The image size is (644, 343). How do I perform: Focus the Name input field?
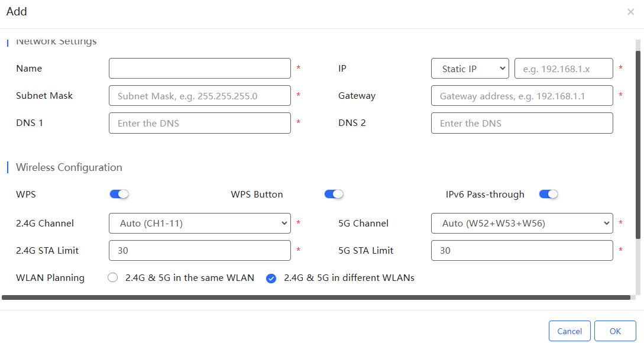click(x=200, y=69)
